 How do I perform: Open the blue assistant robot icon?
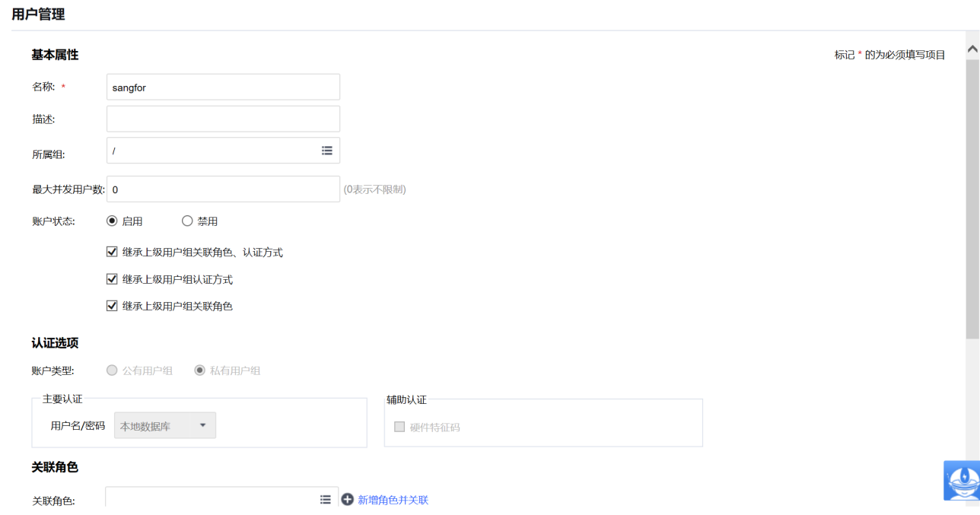click(x=962, y=481)
